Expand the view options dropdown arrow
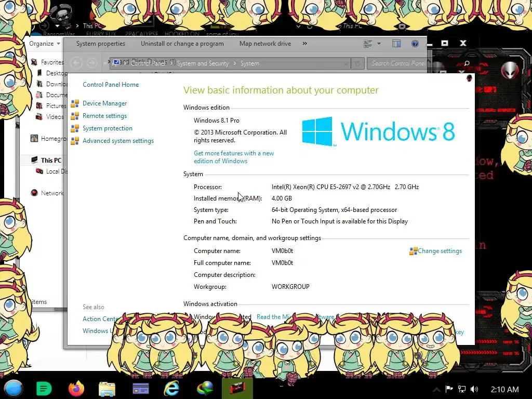Viewport: 532px width, 399px height. tap(379, 44)
